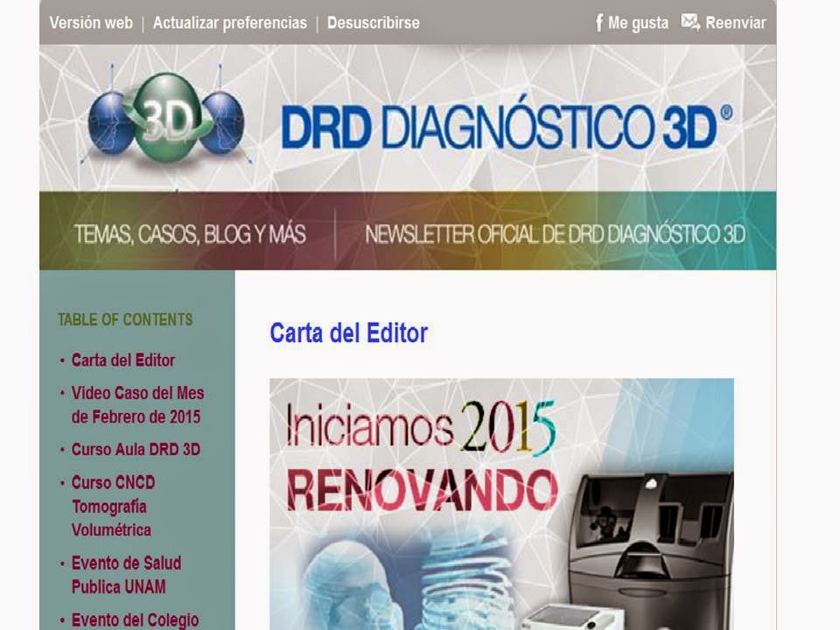
Task: Open Carta del Editor from table of contents
Action: 123,360
